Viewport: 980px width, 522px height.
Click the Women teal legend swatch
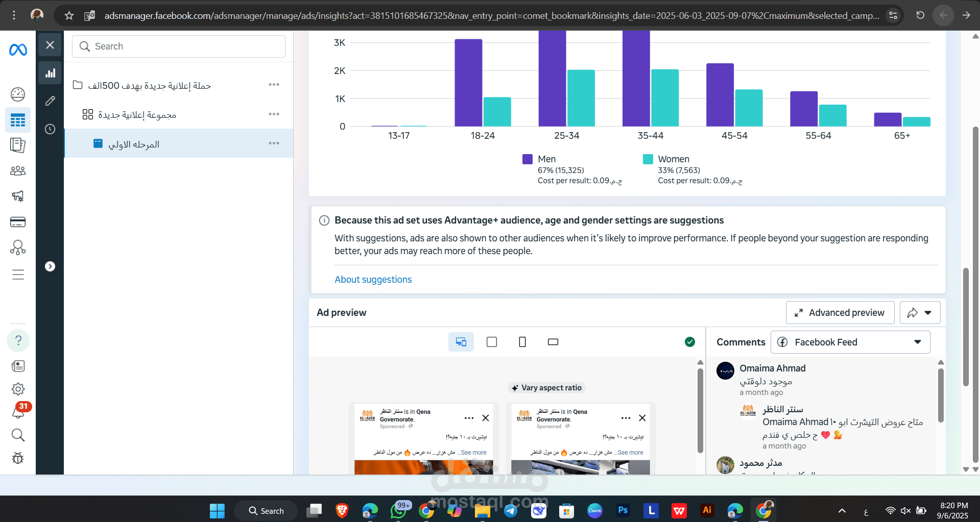tap(648, 159)
